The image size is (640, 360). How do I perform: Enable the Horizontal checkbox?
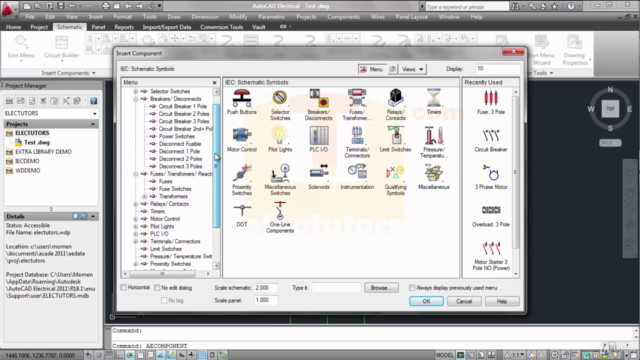(x=124, y=287)
